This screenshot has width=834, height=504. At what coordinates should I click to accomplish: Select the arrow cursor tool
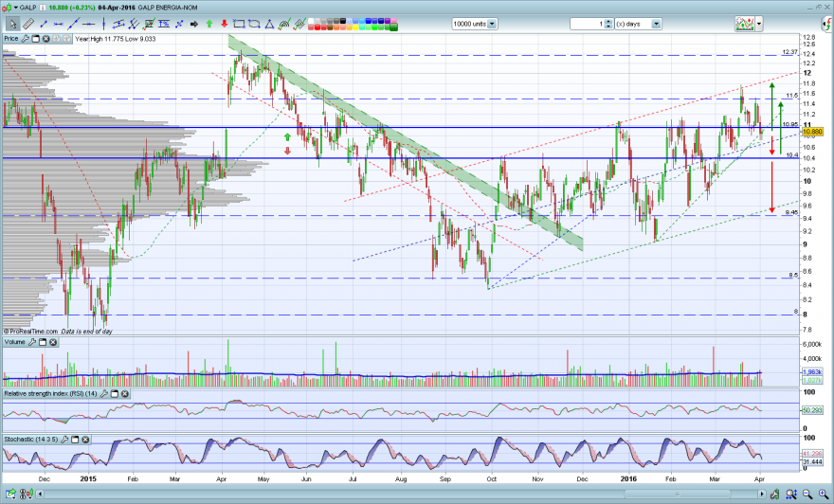tap(12, 24)
